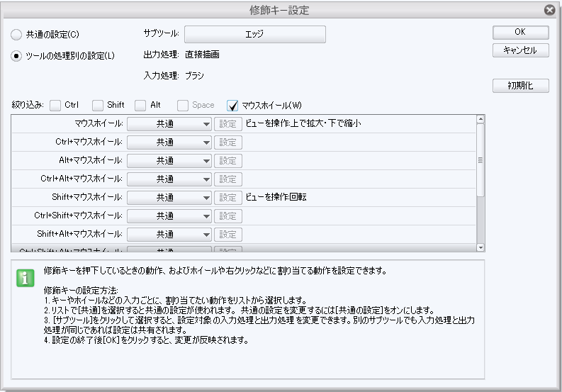562x392 pixels.
Task: Close the 修飾キー設定 dialog with X icon
Action: click(549, 10)
